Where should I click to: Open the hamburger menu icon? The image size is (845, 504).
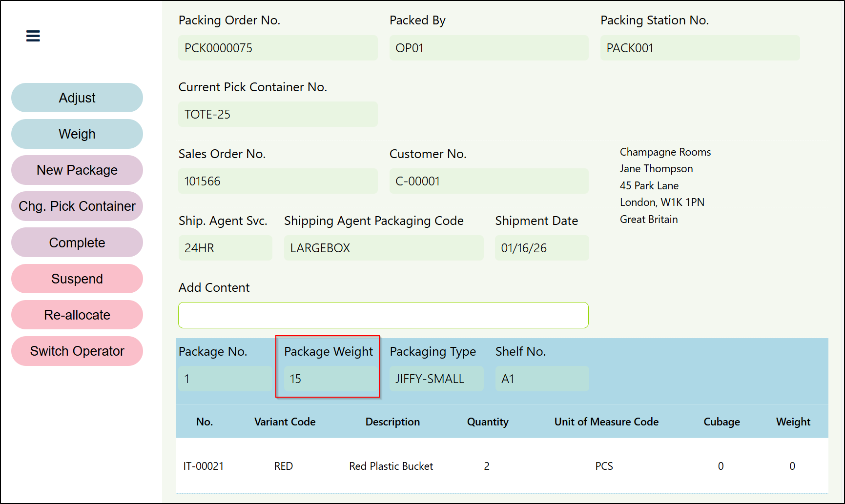[33, 36]
